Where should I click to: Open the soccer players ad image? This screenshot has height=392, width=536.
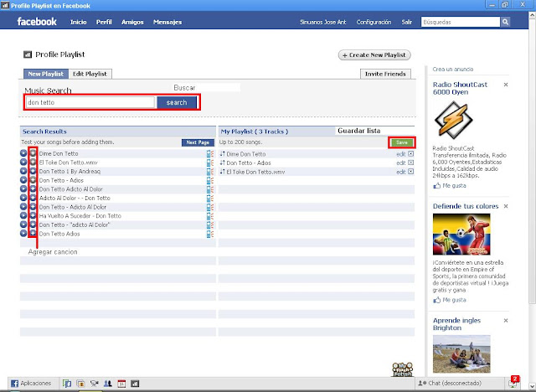pyautogui.click(x=461, y=234)
